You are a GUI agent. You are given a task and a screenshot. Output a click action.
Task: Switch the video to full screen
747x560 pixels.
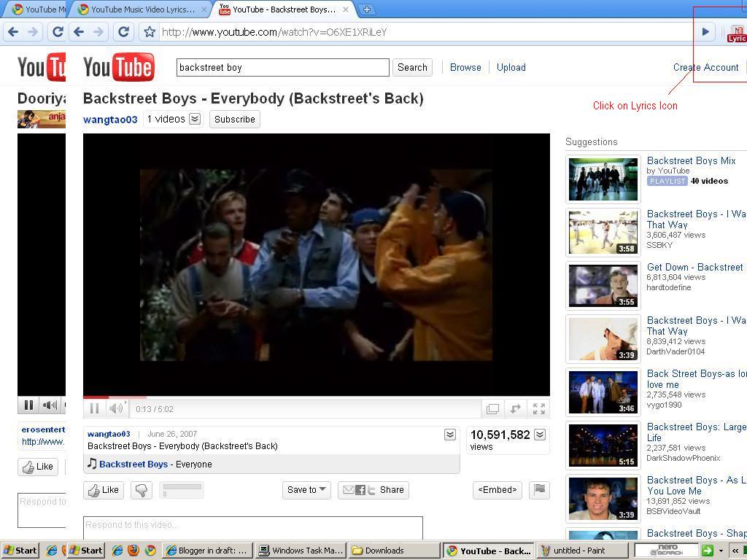click(x=539, y=408)
